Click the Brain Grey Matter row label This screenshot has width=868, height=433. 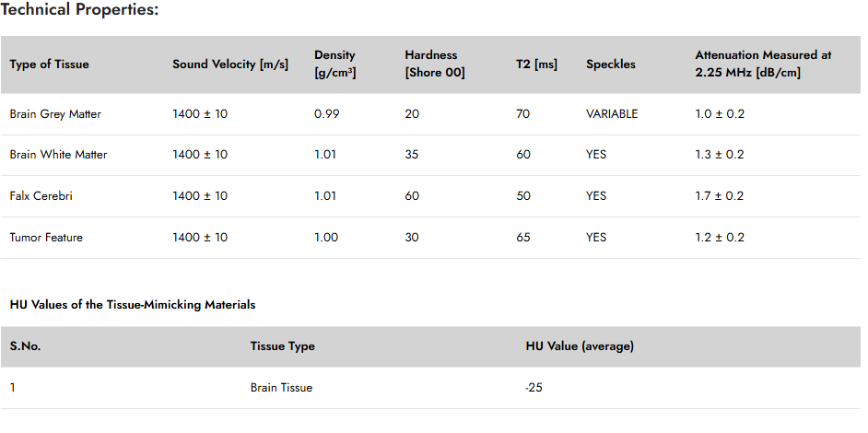55,114
